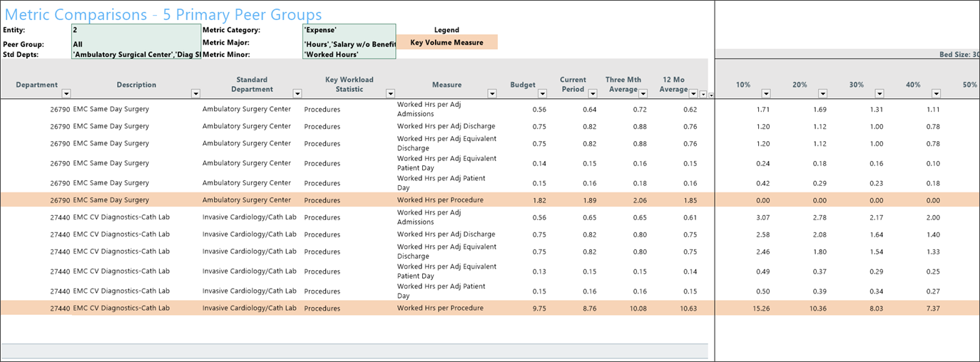The height and width of the screenshot is (362, 980).
Task: Click the 10% value 1.71
Action: pyautogui.click(x=763, y=109)
